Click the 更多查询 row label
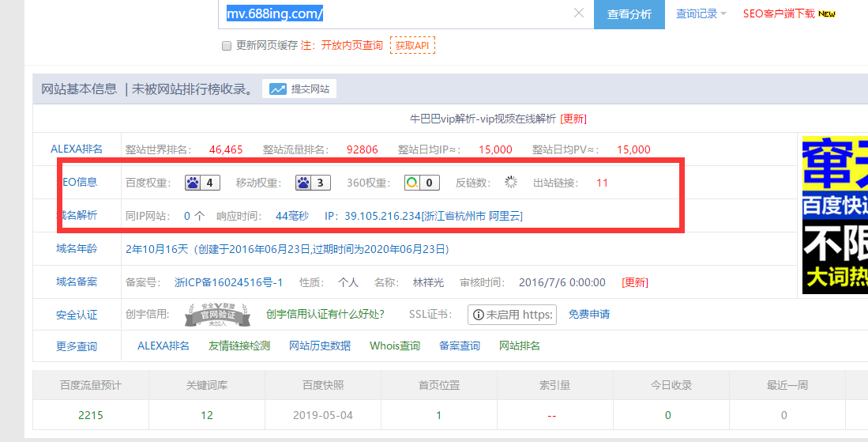868x442 pixels. (x=77, y=347)
